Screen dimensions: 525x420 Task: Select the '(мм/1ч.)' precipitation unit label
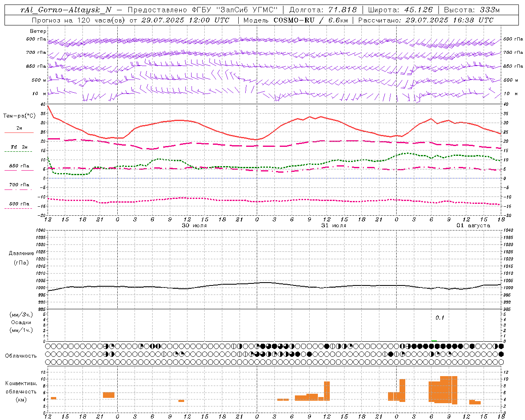point(21,330)
